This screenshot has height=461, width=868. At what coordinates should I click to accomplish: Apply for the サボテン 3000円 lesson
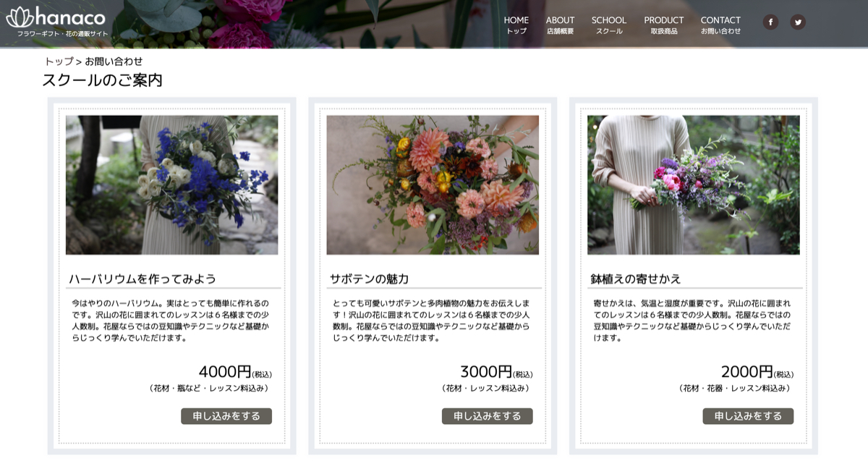click(x=488, y=416)
